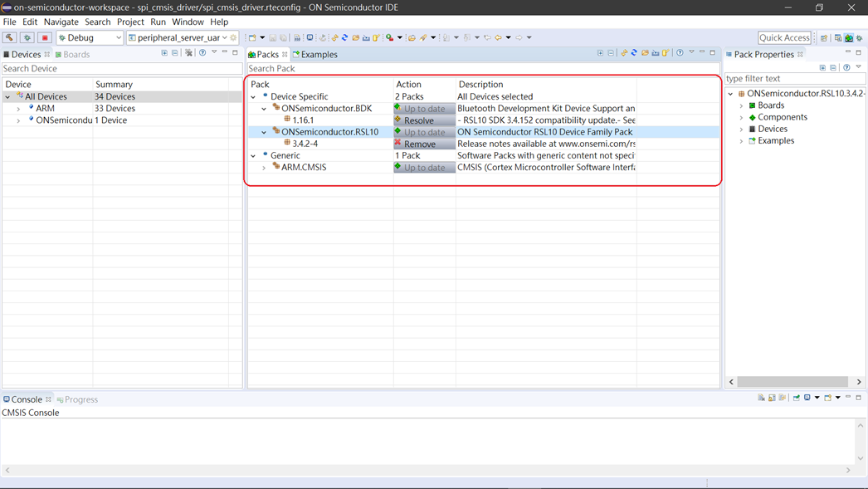Click the Search Pack input field
868x489 pixels.
tap(481, 69)
